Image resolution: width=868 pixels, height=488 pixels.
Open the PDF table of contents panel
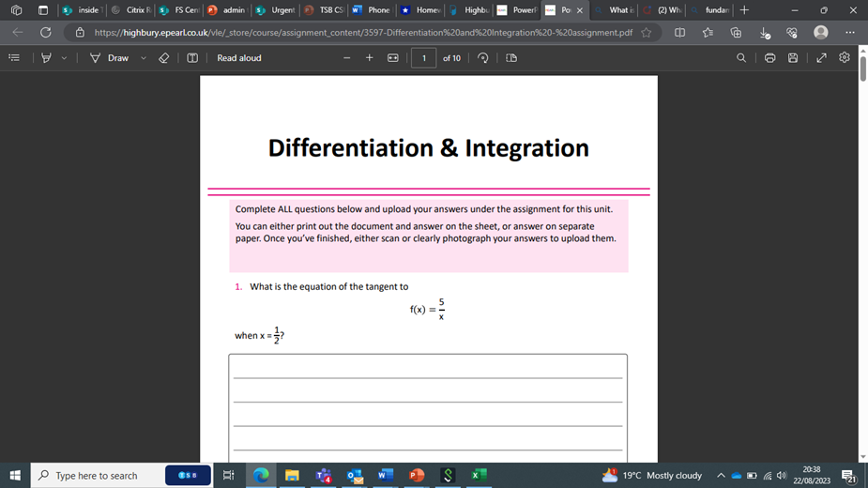14,57
